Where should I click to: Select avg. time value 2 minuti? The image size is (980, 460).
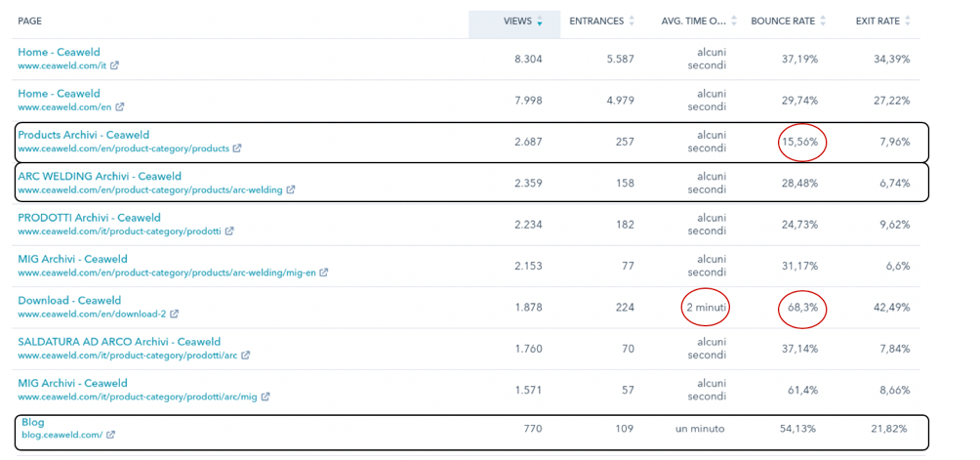[705, 308]
